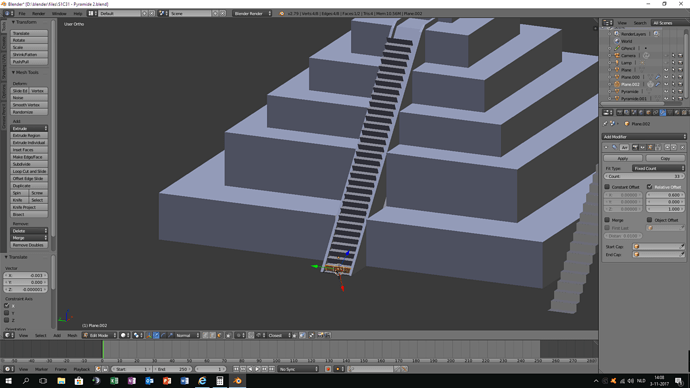This screenshot has width=690, height=388.
Task: Check the Z constraint axis checkbox
Action: [x=7, y=320]
